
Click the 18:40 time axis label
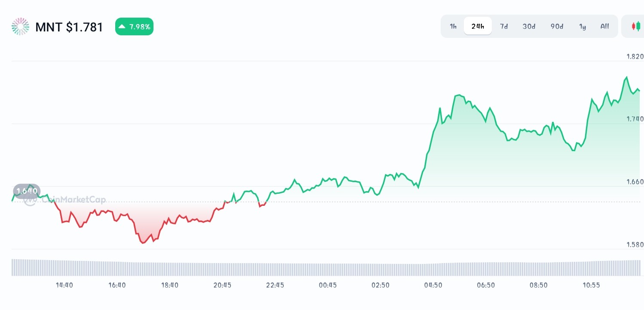click(170, 285)
